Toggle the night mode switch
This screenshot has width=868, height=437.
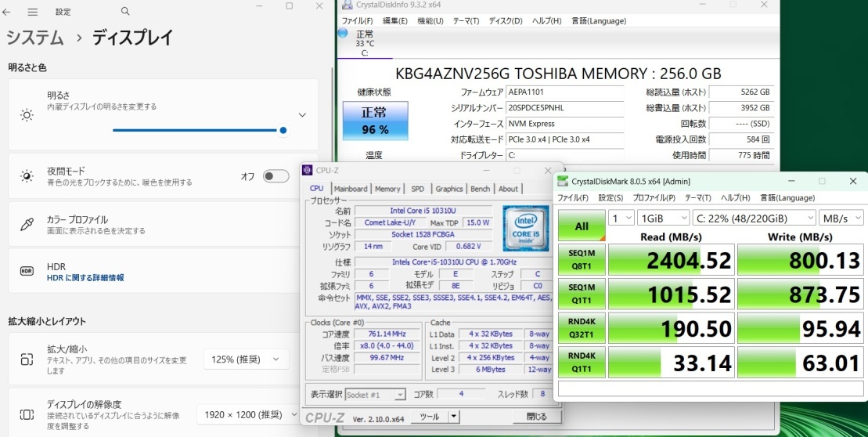[x=276, y=176]
